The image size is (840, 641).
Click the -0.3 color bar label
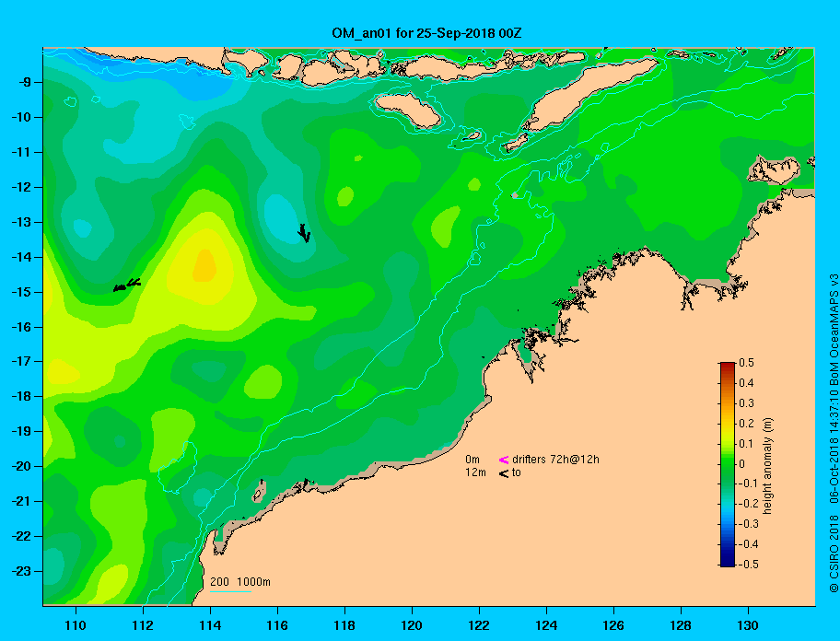click(x=748, y=524)
